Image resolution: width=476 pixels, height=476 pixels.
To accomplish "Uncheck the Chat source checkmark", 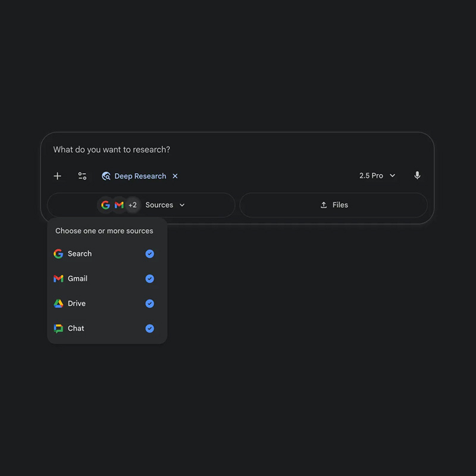I will point(150,328).
